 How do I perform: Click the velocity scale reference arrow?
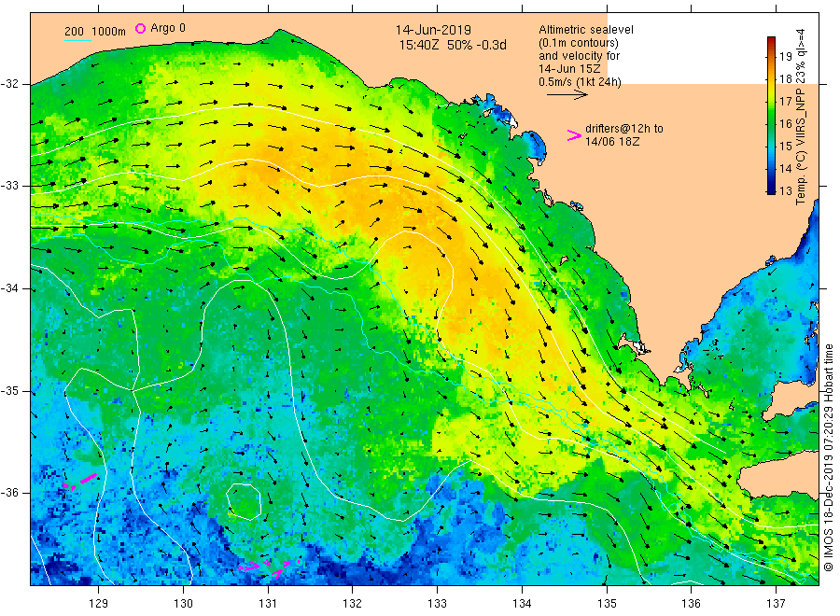pos(567,95)
